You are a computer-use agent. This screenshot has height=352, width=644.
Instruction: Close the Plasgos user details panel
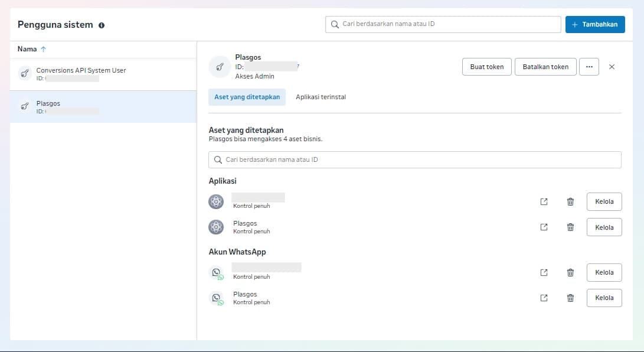pyautogui.click(x=612, y=67)
